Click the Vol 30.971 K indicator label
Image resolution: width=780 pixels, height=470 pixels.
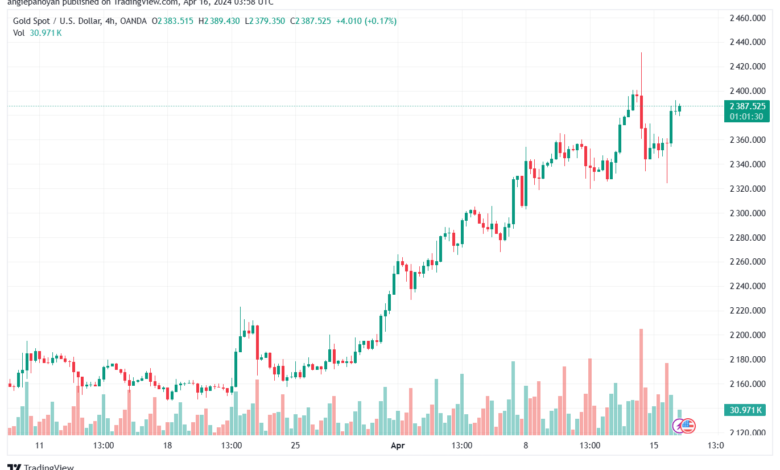37,33
